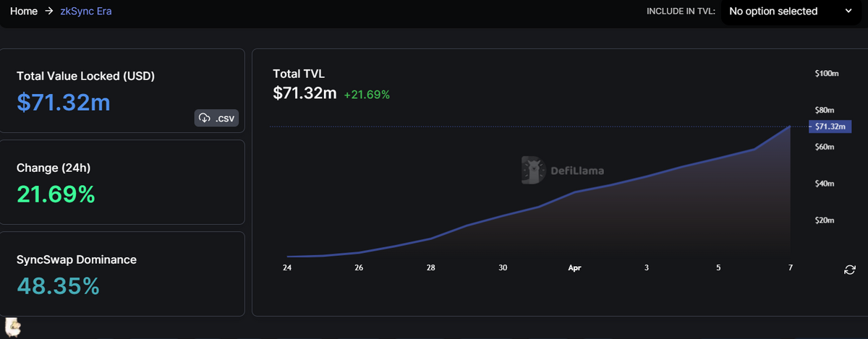Click the $60m y-axis label
The width and height of the screenshot is (868, 339).
coord(825,147)
